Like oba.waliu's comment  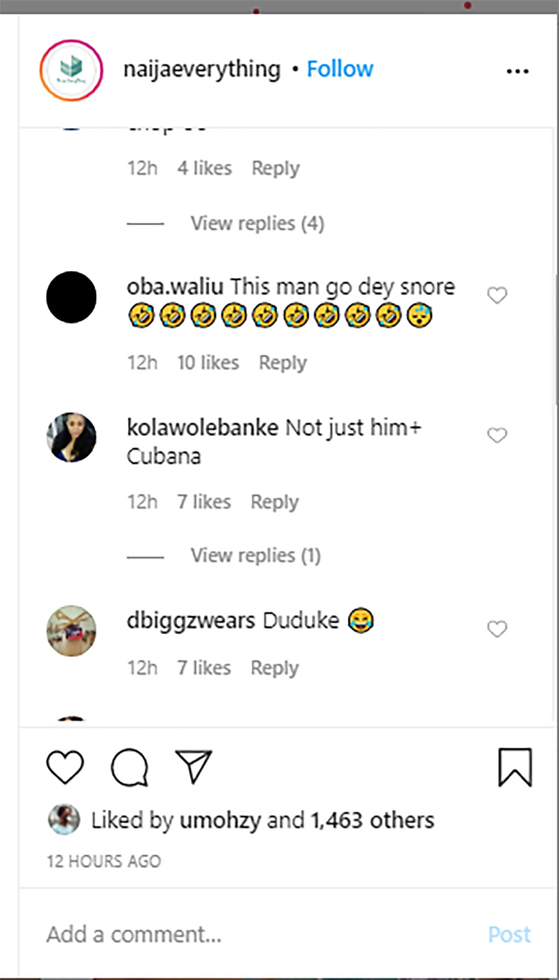[x=497, y=296]
